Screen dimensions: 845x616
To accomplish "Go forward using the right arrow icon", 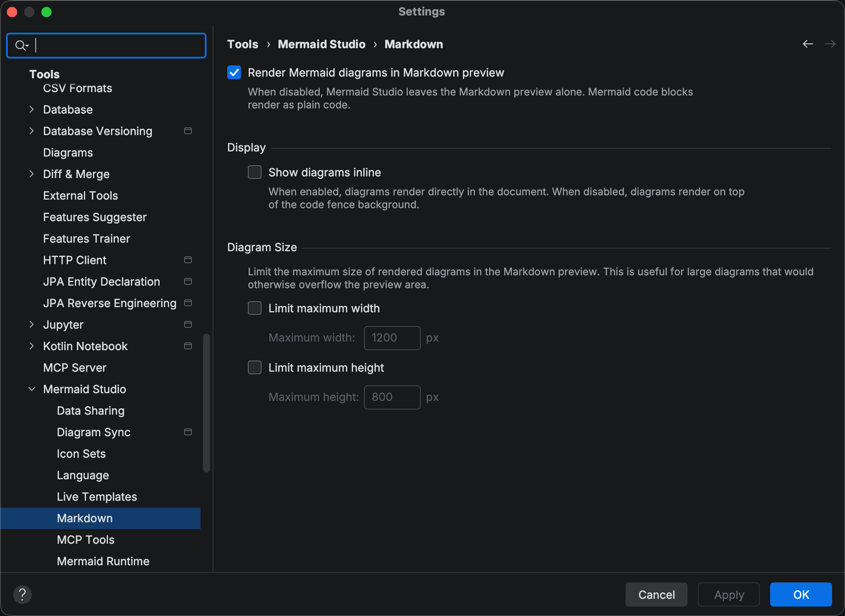I will tap(830, 44).
